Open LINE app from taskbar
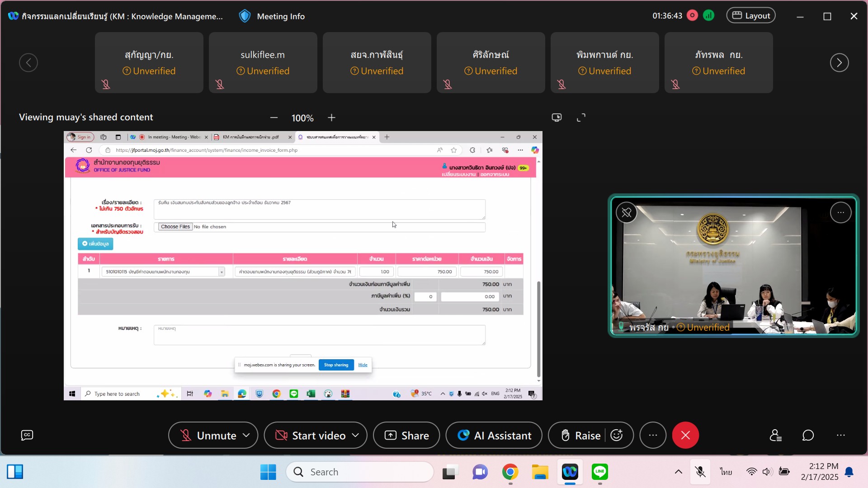 (x=600, y=472)
